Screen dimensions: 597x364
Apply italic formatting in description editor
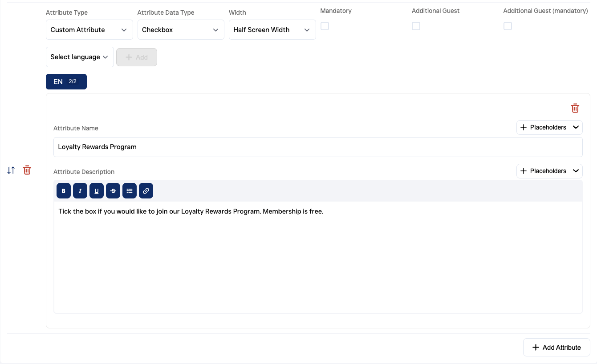click(80, 191)
